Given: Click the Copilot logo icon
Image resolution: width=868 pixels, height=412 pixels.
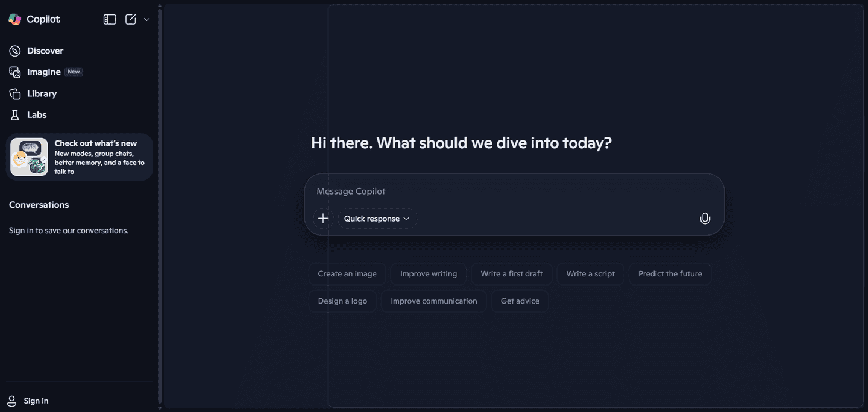Looking at the screenshot, I should point(15,19).
